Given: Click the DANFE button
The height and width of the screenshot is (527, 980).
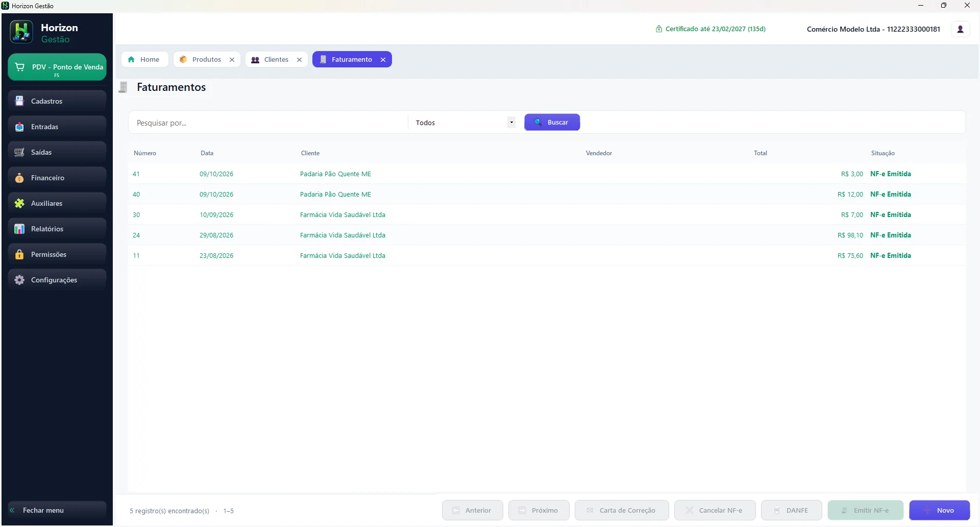Looking at the screenshot, I should pos(792,510).
